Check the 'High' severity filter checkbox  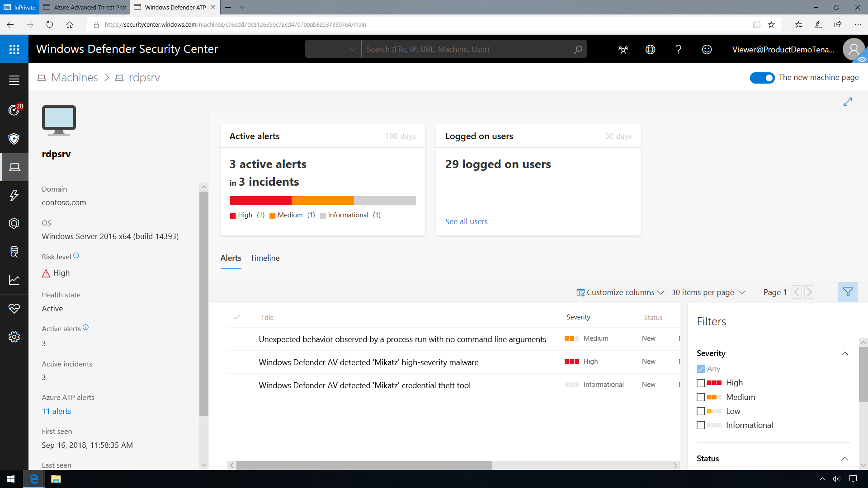pyautogui.click(x=700, y=382)
